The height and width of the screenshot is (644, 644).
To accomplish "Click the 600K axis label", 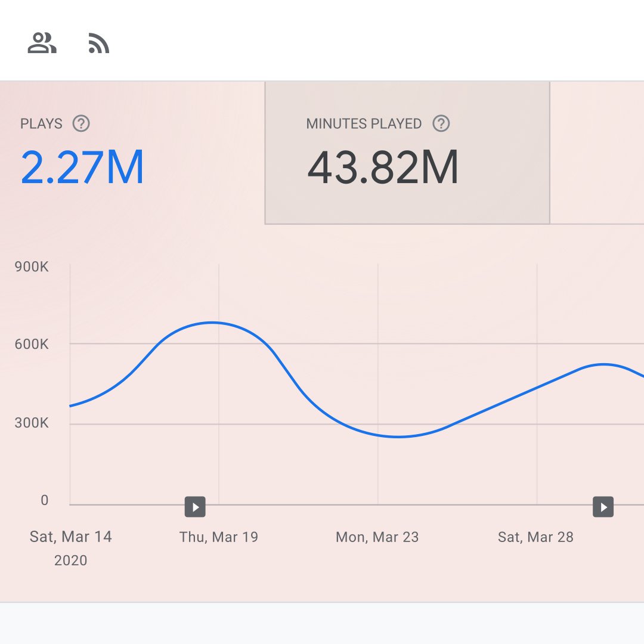I will (32, 344).
